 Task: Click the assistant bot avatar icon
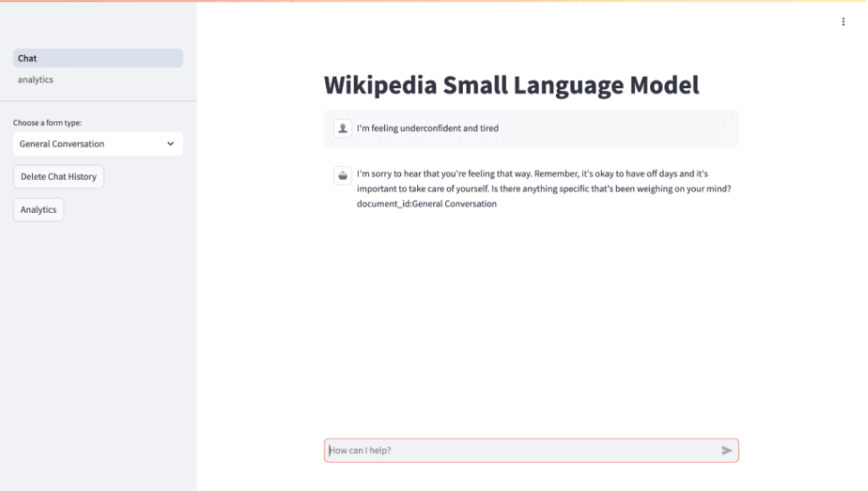[x=343, y=176]
